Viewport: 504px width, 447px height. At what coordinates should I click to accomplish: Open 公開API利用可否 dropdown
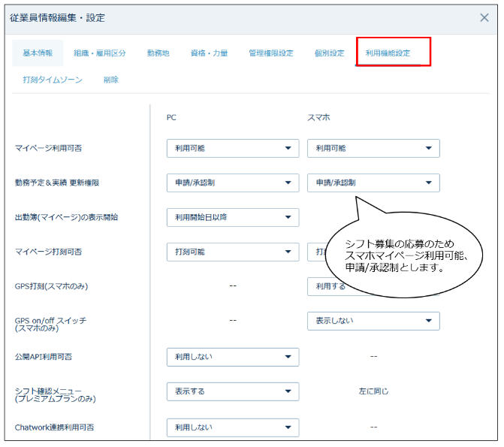232,357
